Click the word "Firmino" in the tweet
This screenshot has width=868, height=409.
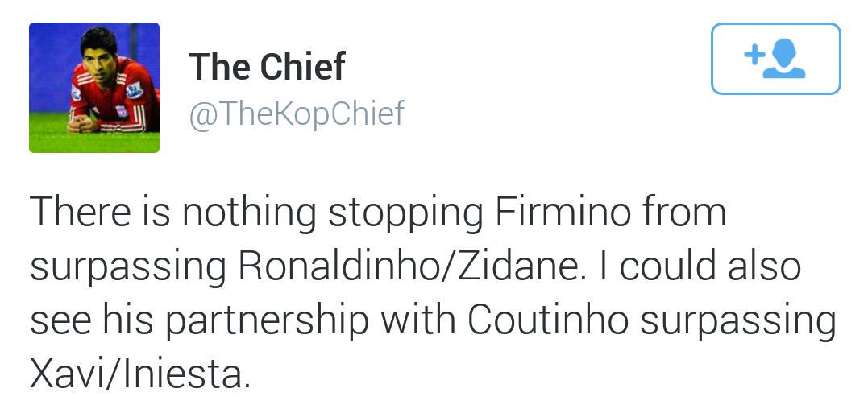(563, 213)
